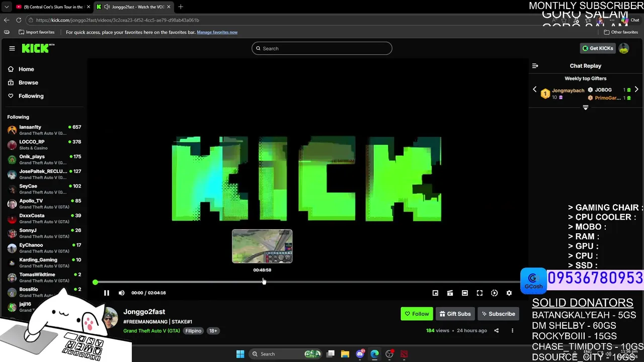
Task: Click the 18+ tag
Action: [213, 331]
